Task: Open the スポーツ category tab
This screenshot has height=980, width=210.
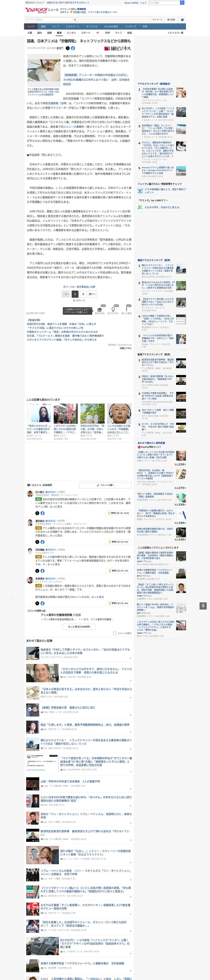Action: point(86,33)
